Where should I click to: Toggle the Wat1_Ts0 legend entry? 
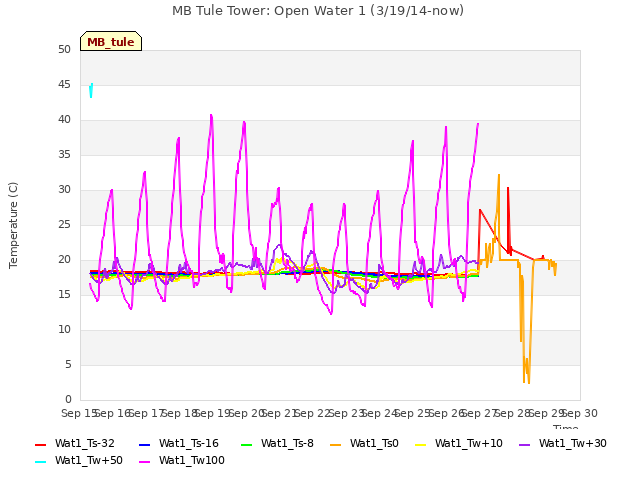(364, 443)
